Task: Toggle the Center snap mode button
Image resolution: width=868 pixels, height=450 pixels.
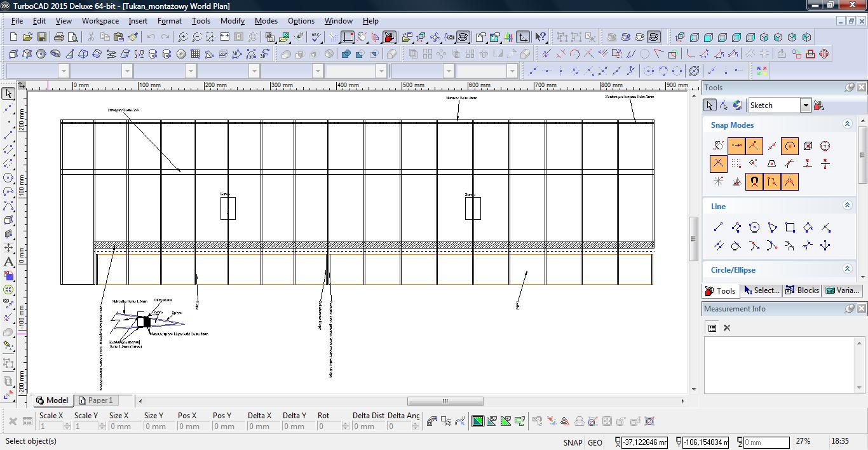Action: (789, 146)
